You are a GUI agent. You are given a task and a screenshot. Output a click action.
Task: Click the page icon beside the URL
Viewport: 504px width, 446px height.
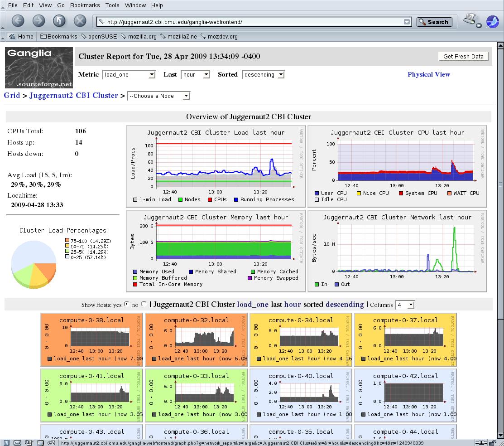pos(102,22)
